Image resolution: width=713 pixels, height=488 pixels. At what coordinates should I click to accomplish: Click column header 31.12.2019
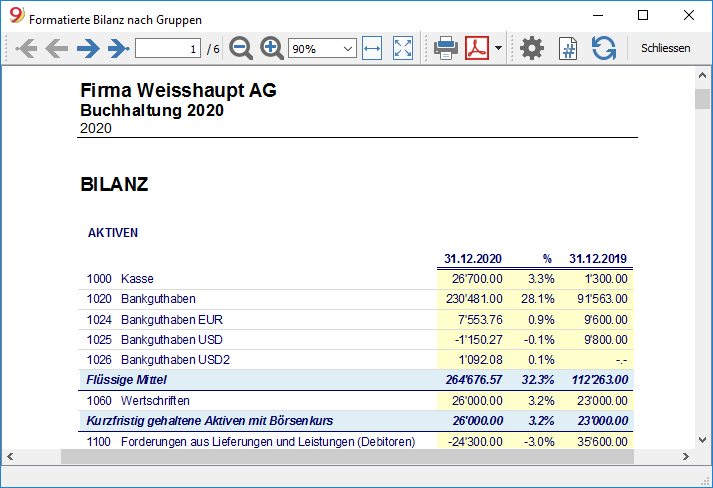click(x=598, y=258)
